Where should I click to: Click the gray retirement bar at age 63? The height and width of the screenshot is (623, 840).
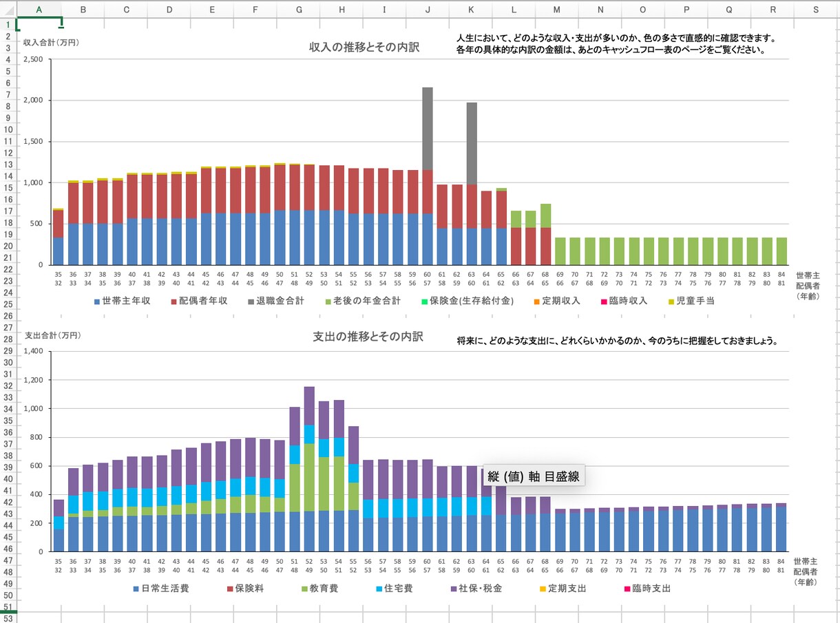472,143
